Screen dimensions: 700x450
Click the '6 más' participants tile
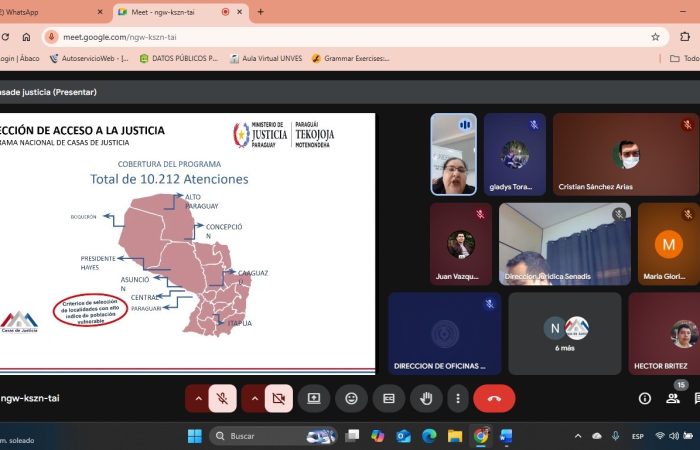point(564,334)
